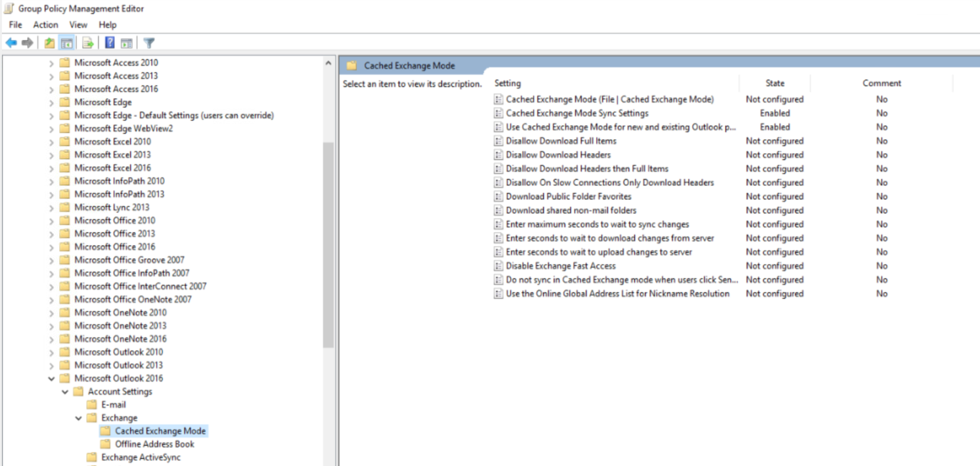This screenshot has height=466, width=980.
Task: Select Disallow Download Headers then Full Items setting
Action: pyautogui.click(x=587, y=169)
